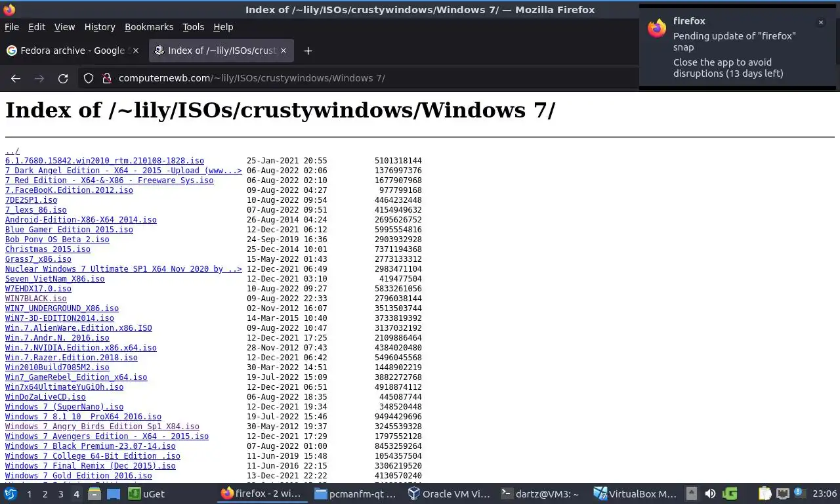The width and height of the screenshot is (840, 504).
Task: Open the Edit menu
Action: [37, 27]
